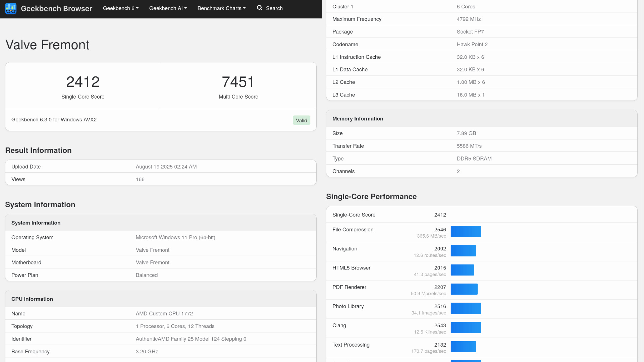Click codename value Hawk Point 2
644x362 pixels.
472,44
